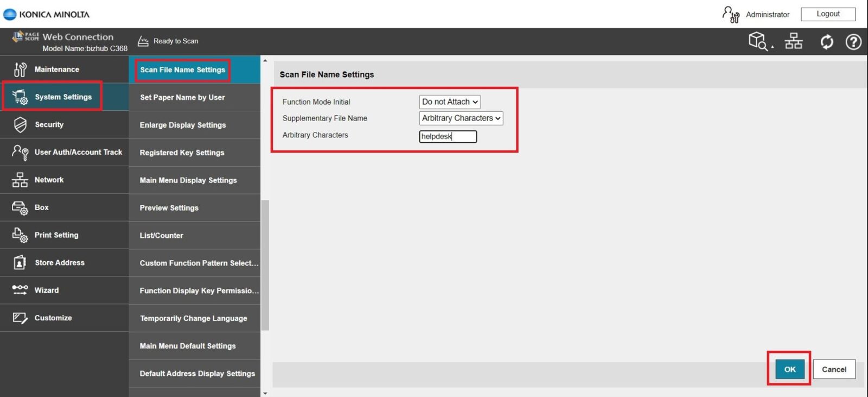Click the Print Setting printer icon

click(20, 235)
